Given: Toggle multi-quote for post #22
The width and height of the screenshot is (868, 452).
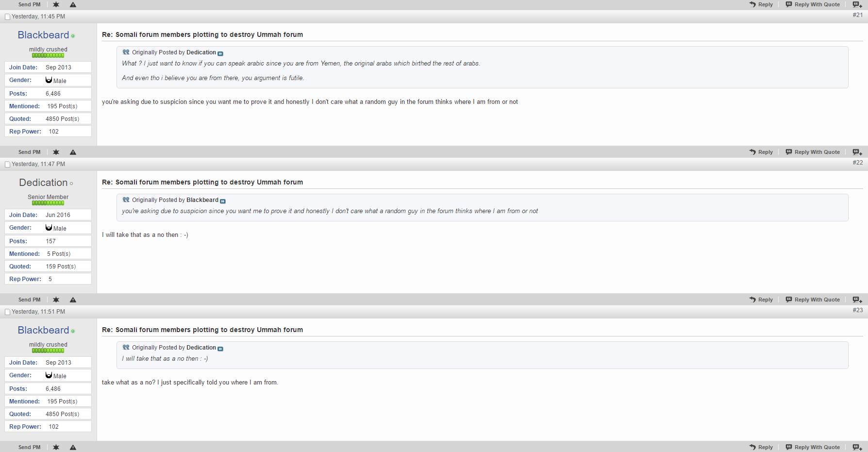Looking at the screenshot, I should pos(857,300).
